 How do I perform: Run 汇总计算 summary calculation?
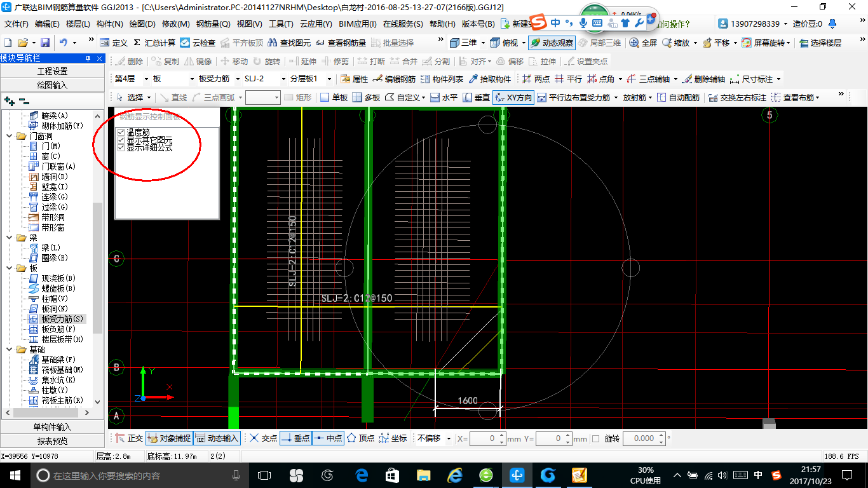click(x=154, y=43)
